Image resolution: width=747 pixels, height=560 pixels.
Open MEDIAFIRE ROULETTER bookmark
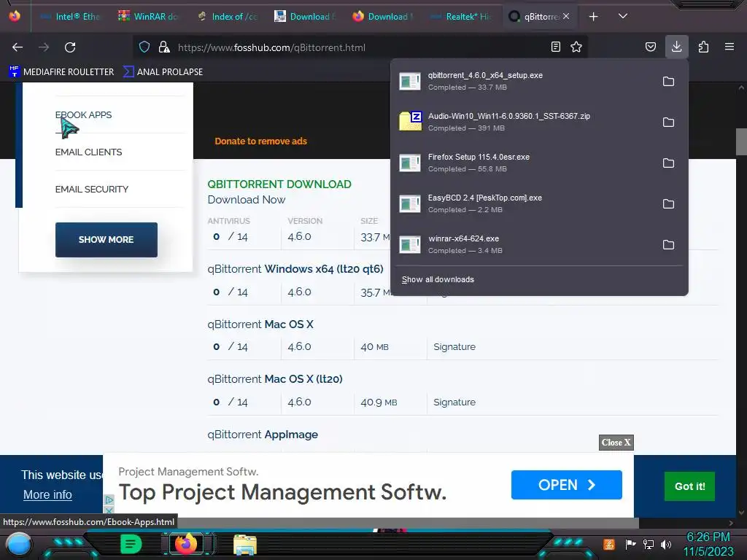(x=62, y=72)
